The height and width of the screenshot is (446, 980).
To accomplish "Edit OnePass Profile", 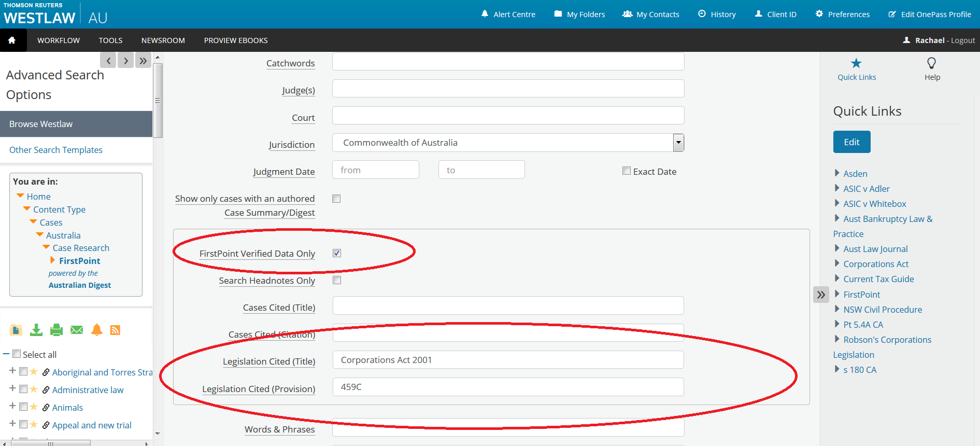I will pyautogui.click(x=930, y=15).
